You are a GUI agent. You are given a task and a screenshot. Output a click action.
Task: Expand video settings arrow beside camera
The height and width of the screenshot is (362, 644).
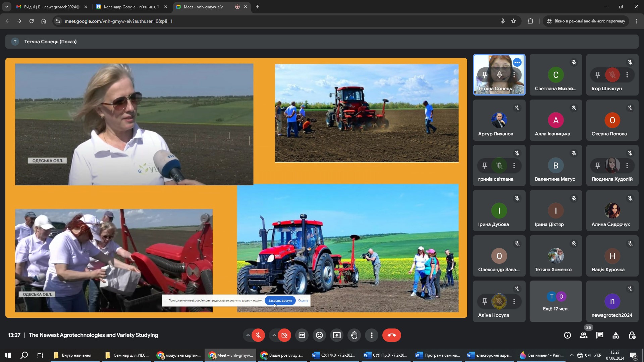(x=274, y=335)
